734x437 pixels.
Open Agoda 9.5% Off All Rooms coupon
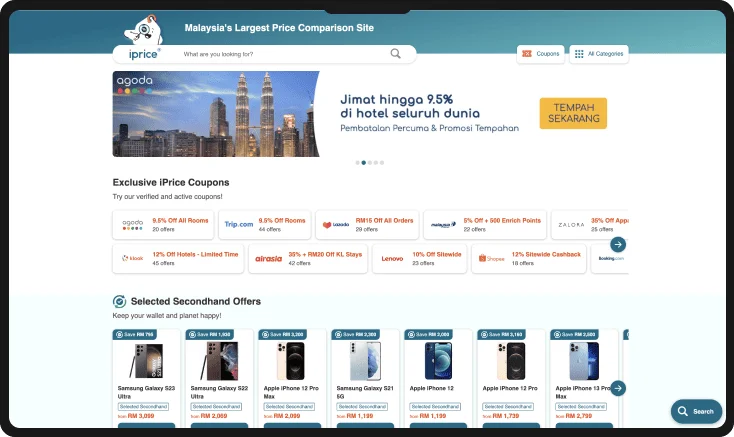(x=163, y=225)
